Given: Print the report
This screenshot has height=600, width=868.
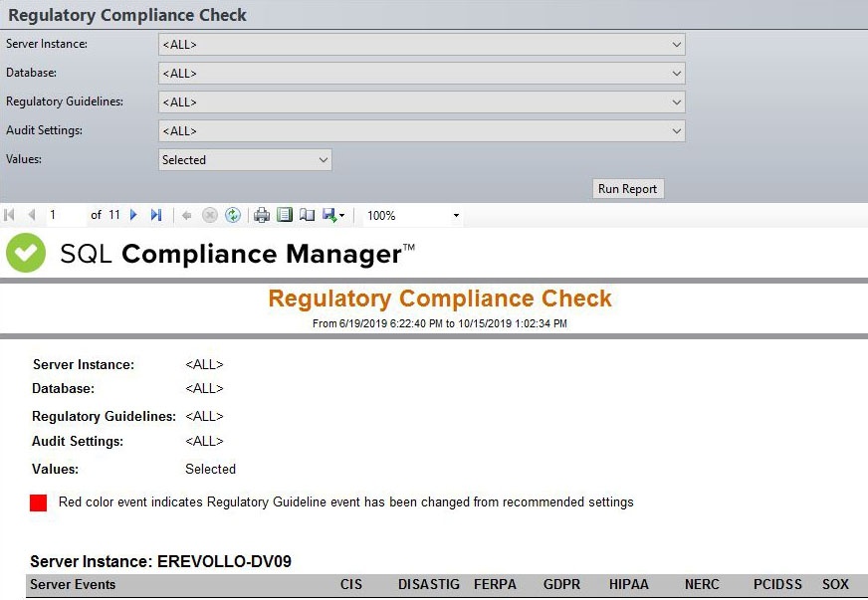Looking at the screenshot, I should pos(261,215).
